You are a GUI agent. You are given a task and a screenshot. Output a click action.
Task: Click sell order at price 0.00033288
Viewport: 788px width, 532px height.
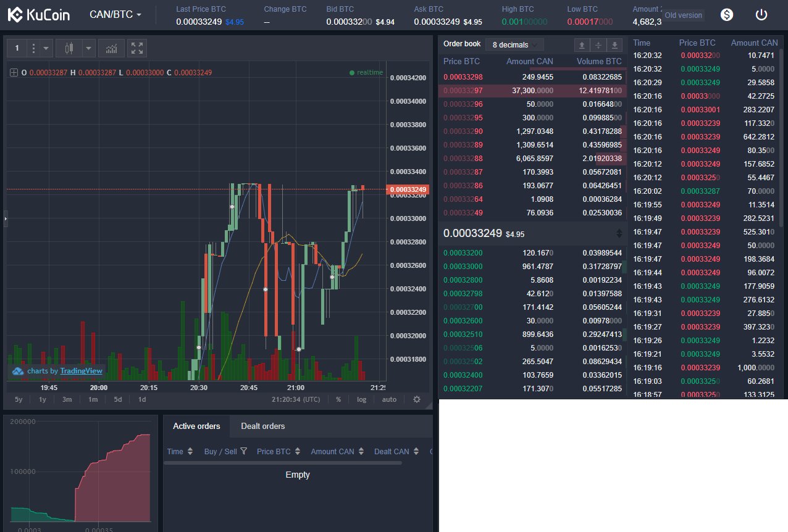[532, 159]
